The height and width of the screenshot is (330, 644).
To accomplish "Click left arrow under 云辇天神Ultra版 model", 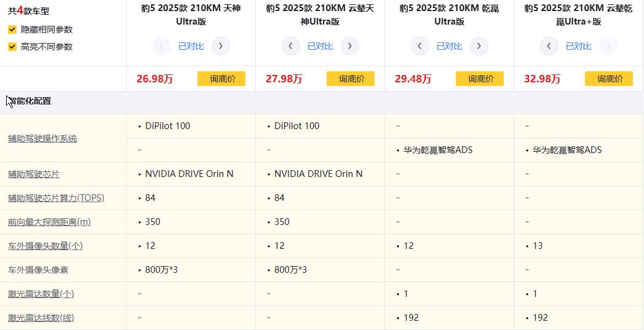I will 291,46.
